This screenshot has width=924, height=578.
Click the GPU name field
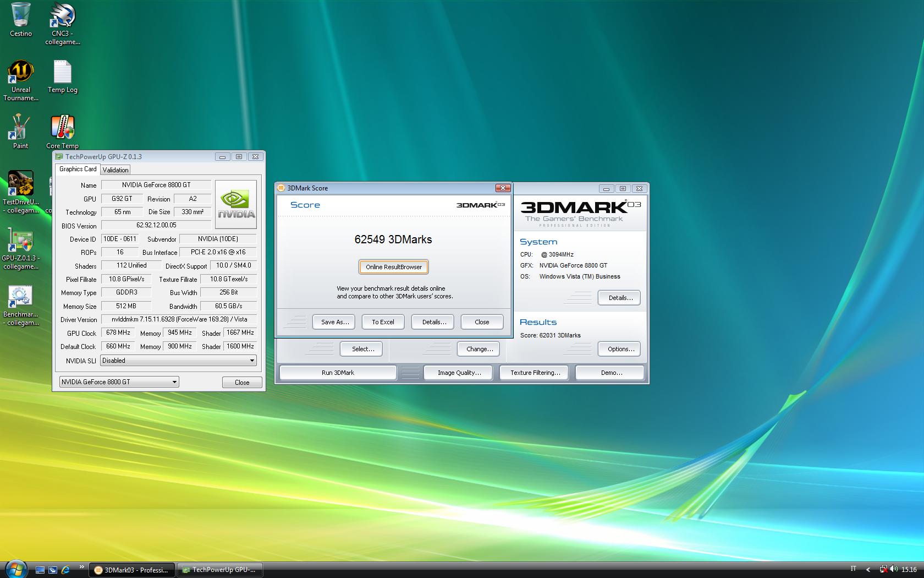click(156, 185)
